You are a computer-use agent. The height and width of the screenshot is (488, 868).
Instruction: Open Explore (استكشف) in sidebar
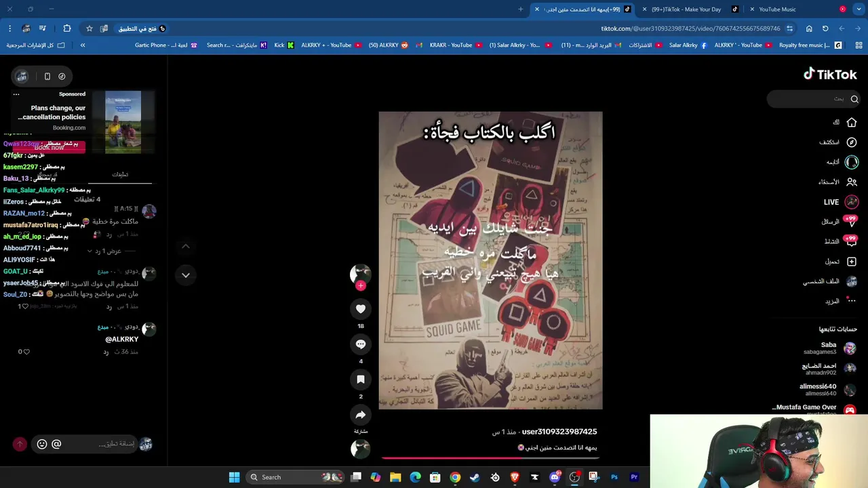click(838, 142)
